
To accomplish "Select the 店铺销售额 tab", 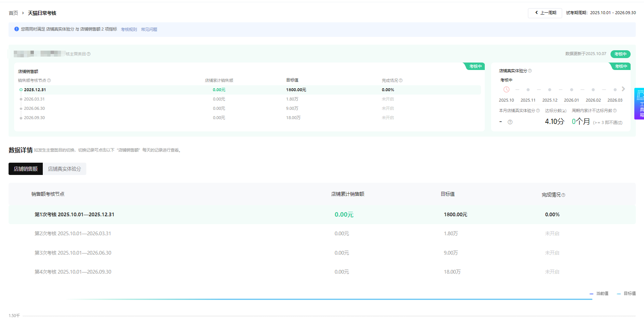I will [x=26, y=169].
